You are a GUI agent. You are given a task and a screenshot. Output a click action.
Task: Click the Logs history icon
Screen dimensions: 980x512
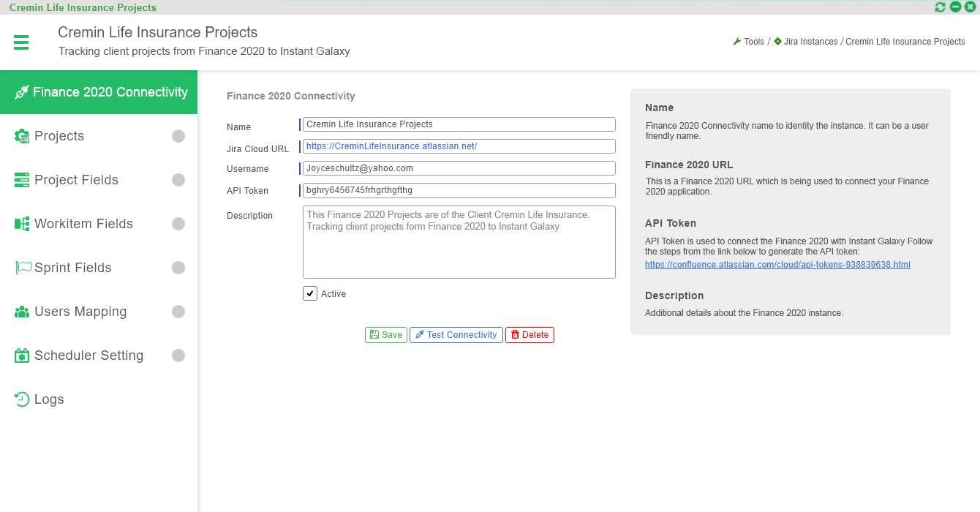click(22, 399)
